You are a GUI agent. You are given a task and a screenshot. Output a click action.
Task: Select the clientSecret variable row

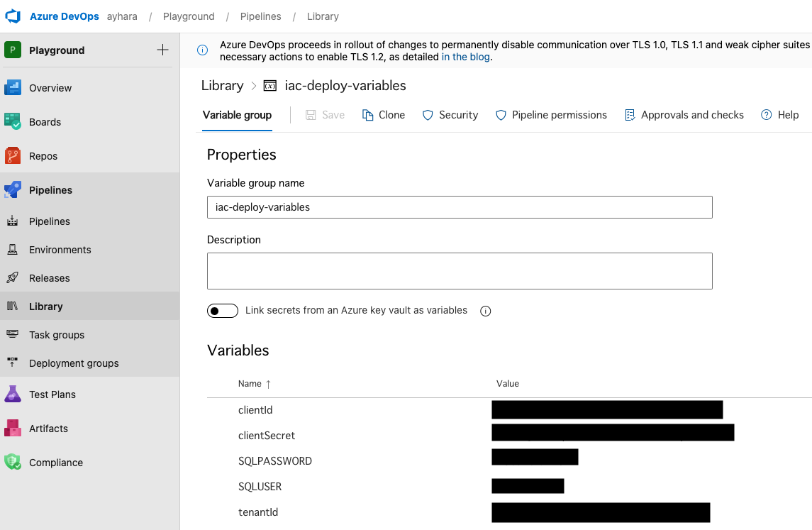[x=510, y=435]
